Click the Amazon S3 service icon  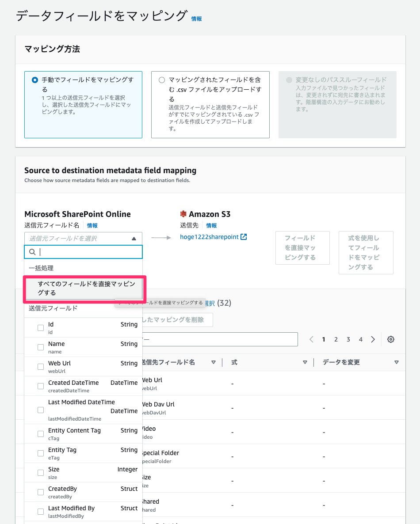[x=183, y=214]
